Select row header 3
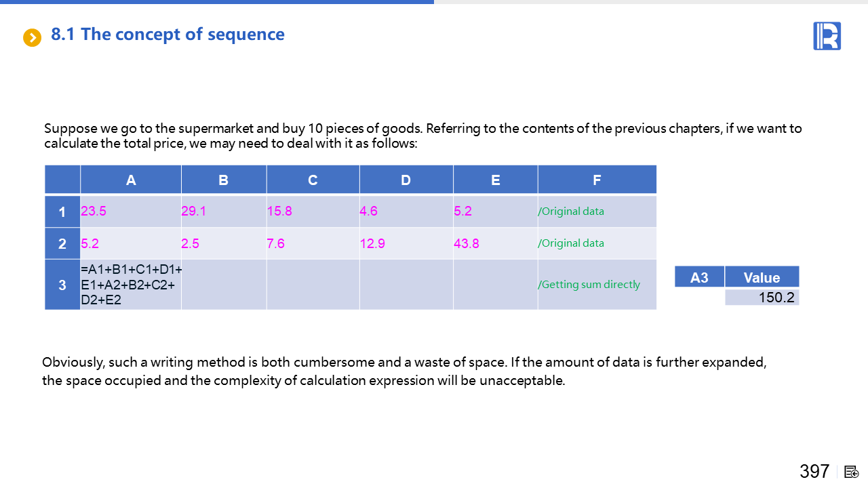The width and height of the screenshot is (868, 488). click(x=62, y=285)
